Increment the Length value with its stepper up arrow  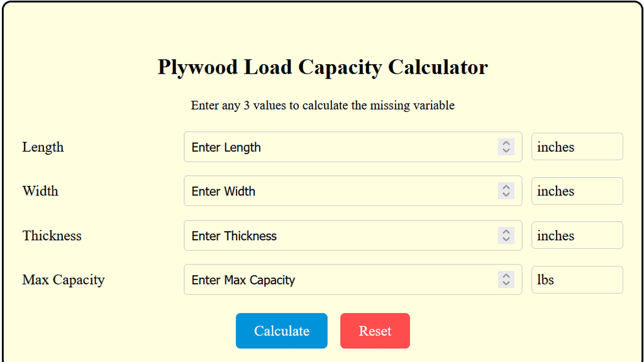(506, 143)
